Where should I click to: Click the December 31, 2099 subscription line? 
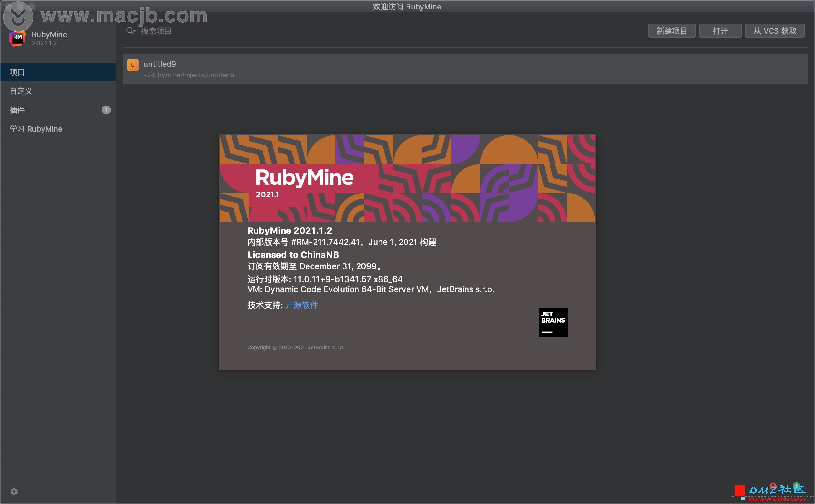[314, 266]
